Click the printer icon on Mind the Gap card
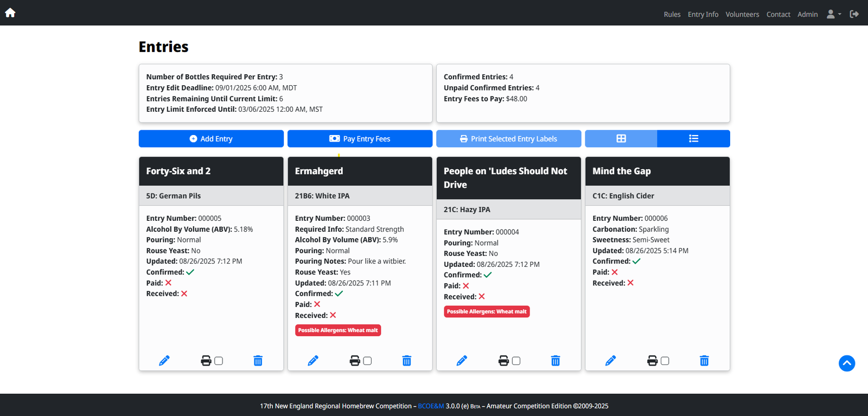This screenshot has height=416, width=868. click(x=652, y=361)
